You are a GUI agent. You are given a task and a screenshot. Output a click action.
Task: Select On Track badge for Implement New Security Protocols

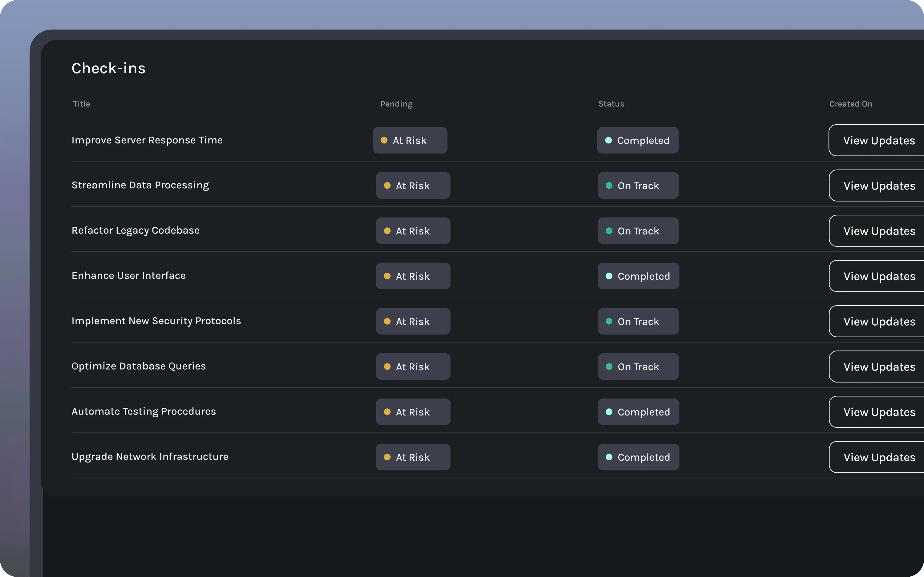coord(638,321)
